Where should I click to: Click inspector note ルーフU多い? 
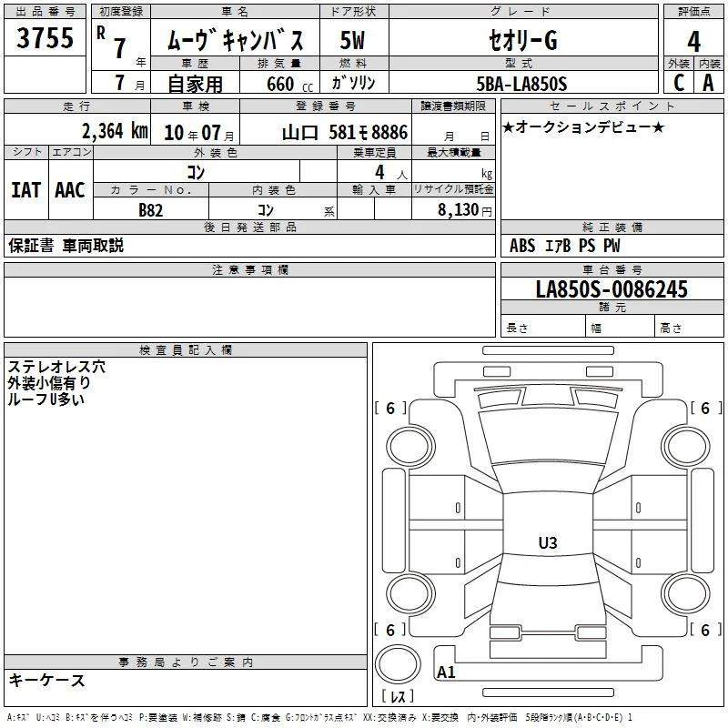tap(46, 399)
